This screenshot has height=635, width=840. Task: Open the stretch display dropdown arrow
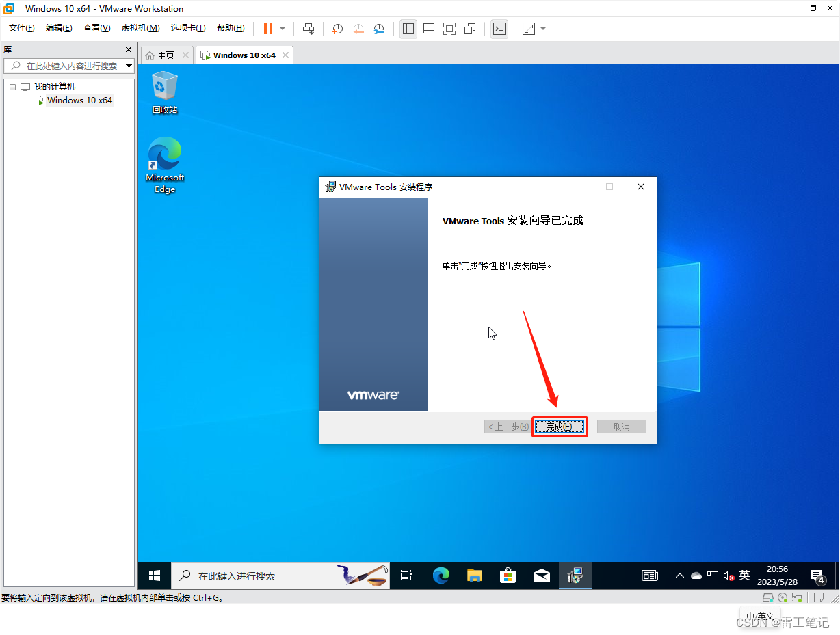pos(543,29)
